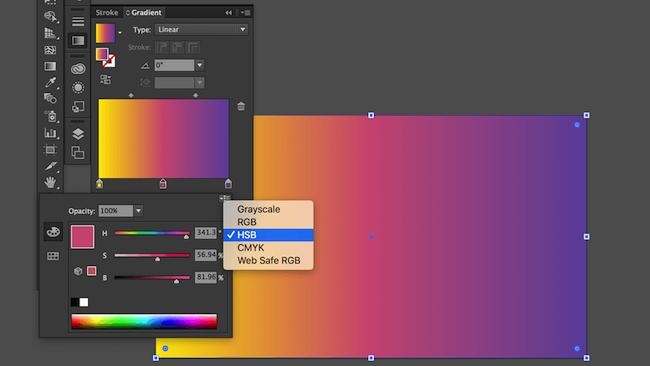Open the Stroke panel dock icon

pos(78,21)
